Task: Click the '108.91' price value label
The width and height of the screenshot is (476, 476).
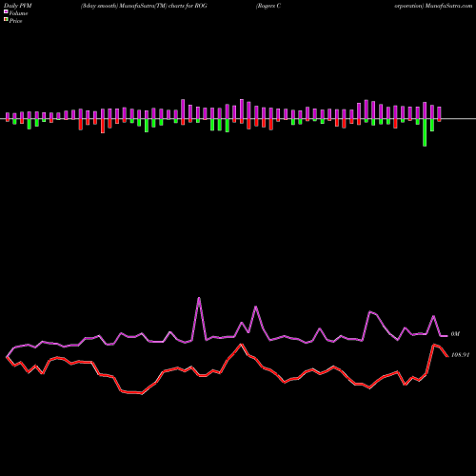Action: tap(460, 355)
